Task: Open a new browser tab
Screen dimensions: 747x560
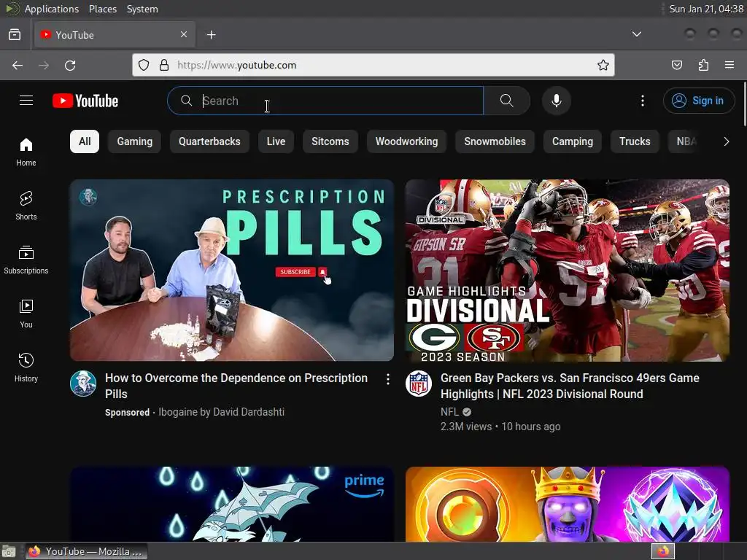Action: click(x=212, y=35)
